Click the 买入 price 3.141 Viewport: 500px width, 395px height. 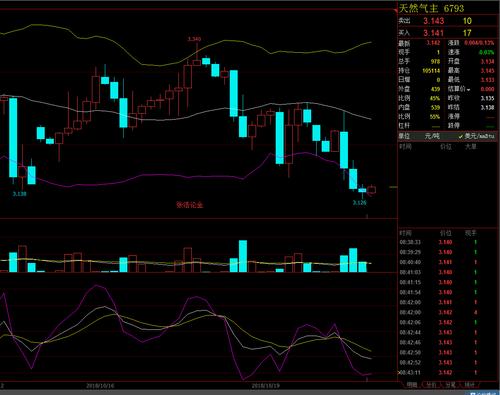click(x=434, y=33)
